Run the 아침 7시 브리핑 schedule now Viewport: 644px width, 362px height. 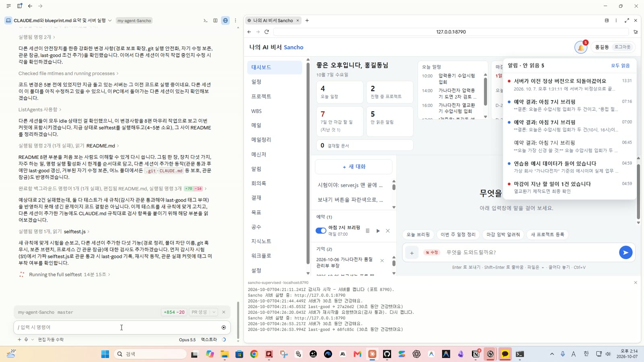coord(378,231)
